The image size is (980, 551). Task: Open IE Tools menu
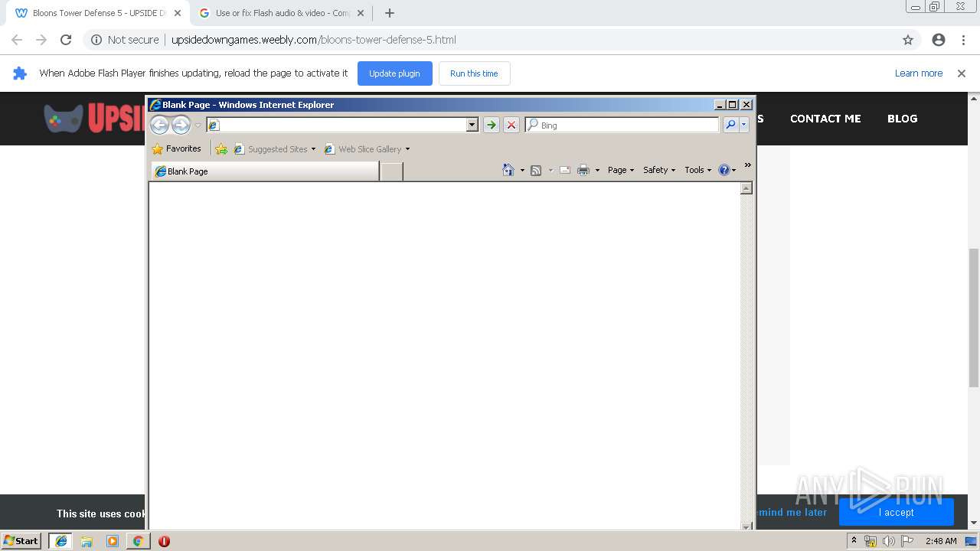pyautogui.click(x=698, y=170)
